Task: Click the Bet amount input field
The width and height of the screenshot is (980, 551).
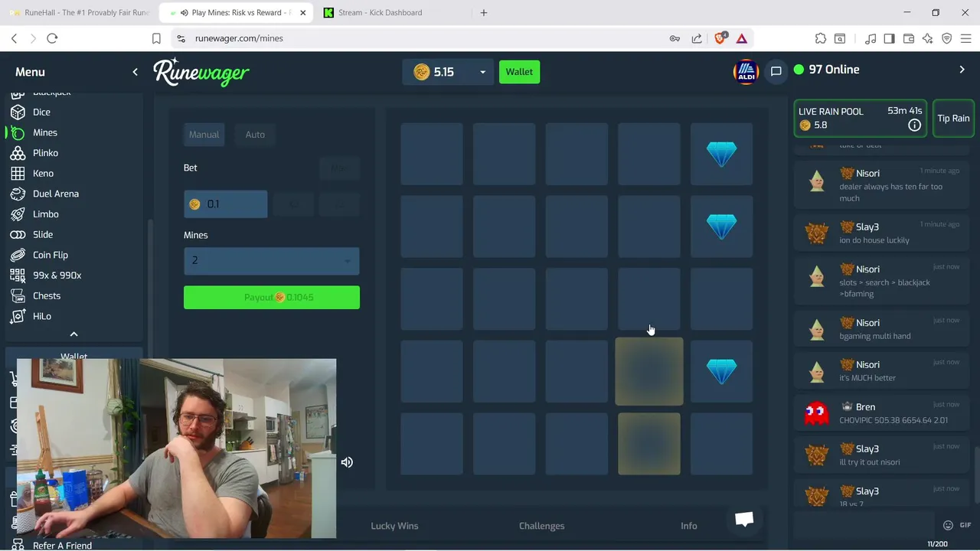Action: [x=226, y=204]
